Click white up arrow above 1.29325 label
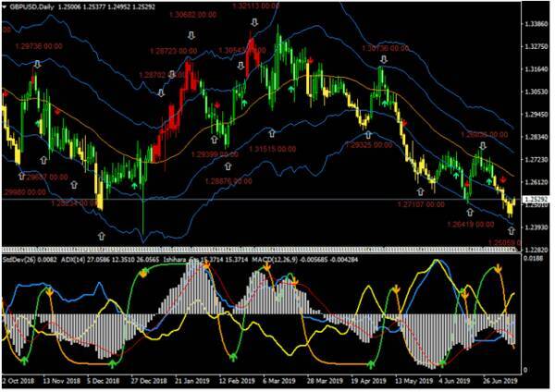Image resolution: width=555 pixels, height=392 pixels. (368, 134)
